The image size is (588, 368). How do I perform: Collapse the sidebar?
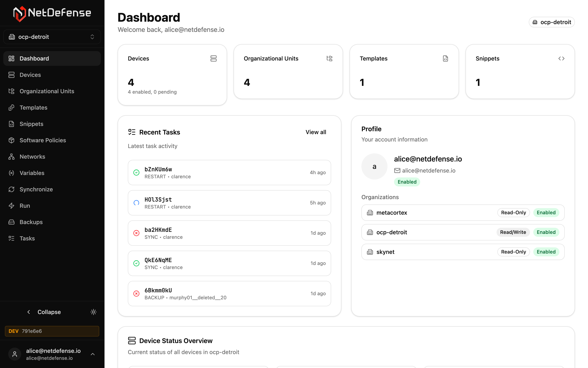point(44,312)
